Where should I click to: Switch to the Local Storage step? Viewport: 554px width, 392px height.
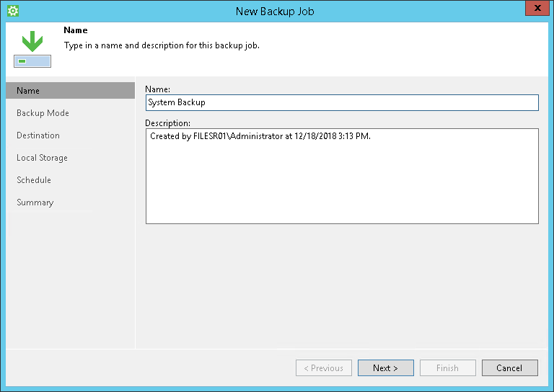[42, 158]
